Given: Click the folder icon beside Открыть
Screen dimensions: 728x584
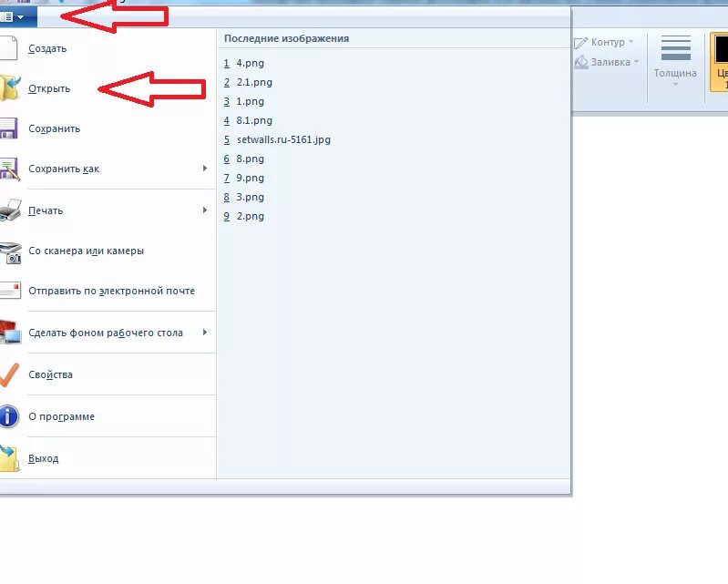Looking at the screenshot, I should (x=10, y=88).
